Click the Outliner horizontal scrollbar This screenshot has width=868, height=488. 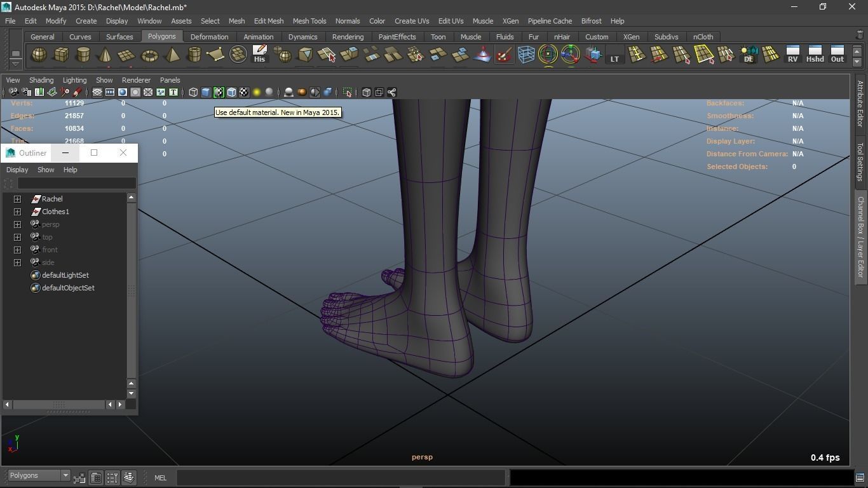point(58,404)
